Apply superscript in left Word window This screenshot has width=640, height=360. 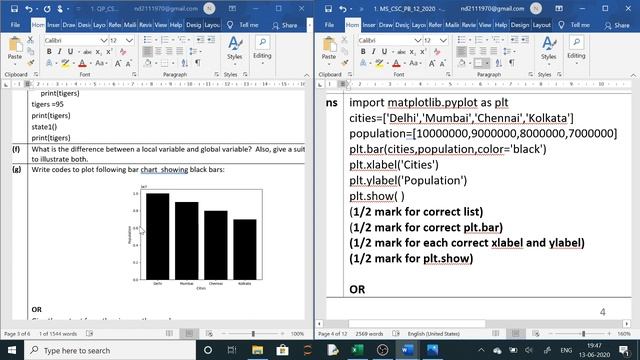109,52
